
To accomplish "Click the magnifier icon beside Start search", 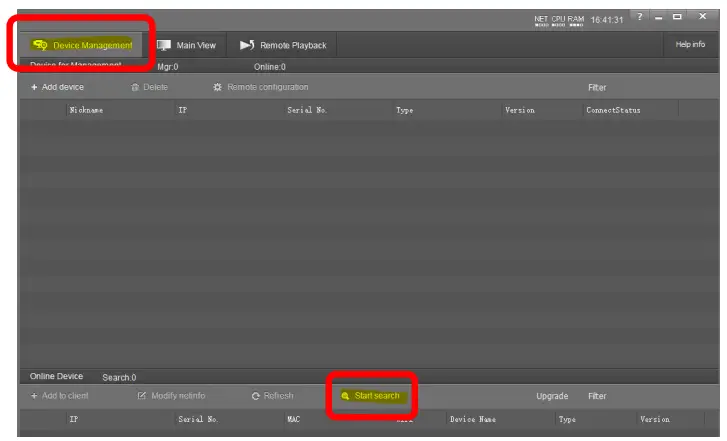I will 345,396.
